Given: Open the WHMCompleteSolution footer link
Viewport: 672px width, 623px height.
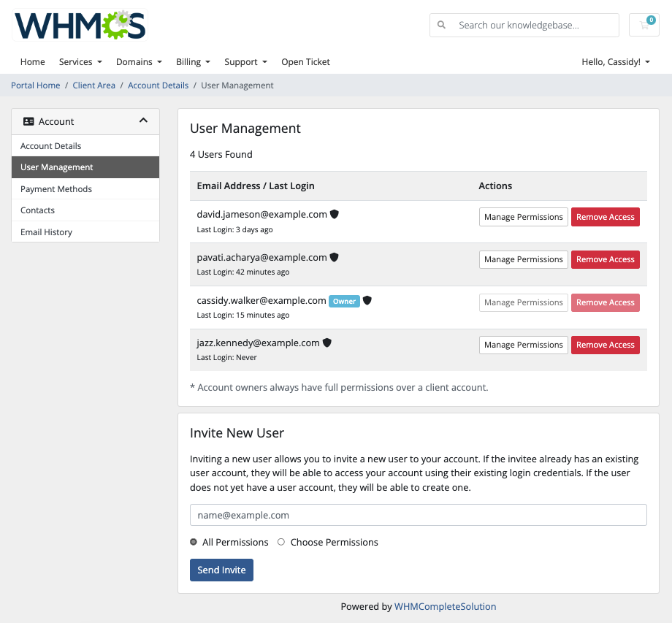Looking at the screenshot, I should 445,606.
